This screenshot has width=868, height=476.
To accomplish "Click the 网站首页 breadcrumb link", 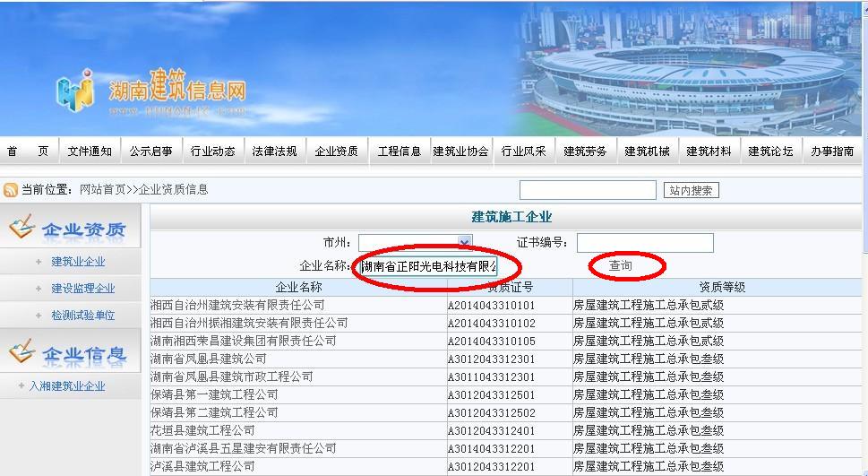I will (x=102, y=190).
